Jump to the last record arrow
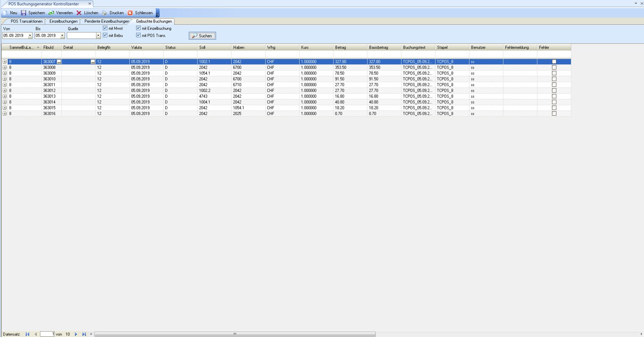 click(84, 334)
